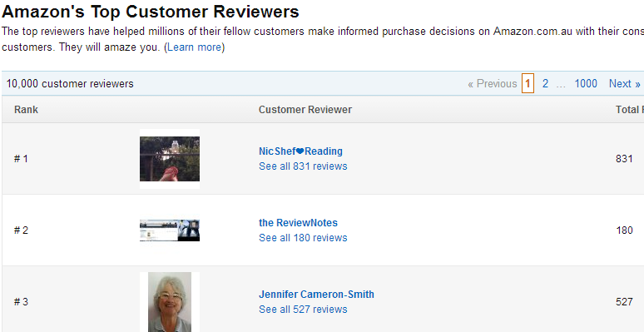This screenshot has width=644, height=332.
Task: Click the rank #1 row label
Action: [21, 159]
